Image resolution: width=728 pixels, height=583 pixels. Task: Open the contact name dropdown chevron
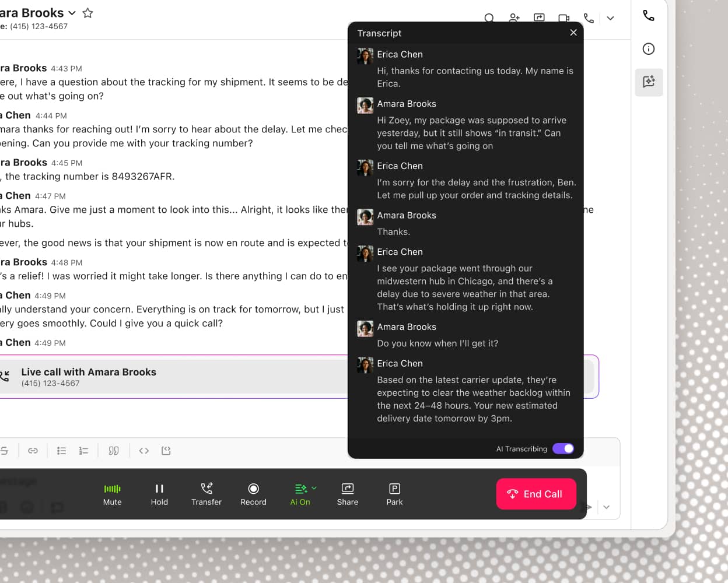(x=72, y=13)
